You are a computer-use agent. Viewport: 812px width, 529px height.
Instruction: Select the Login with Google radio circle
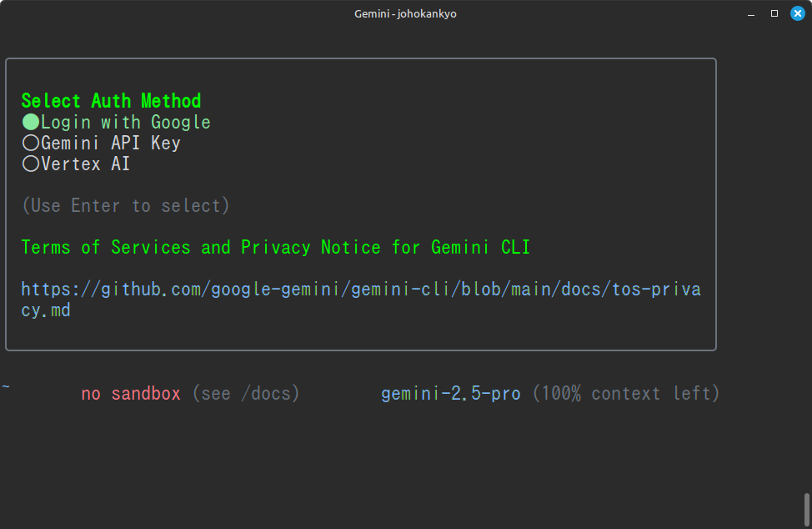click(30, 123)
